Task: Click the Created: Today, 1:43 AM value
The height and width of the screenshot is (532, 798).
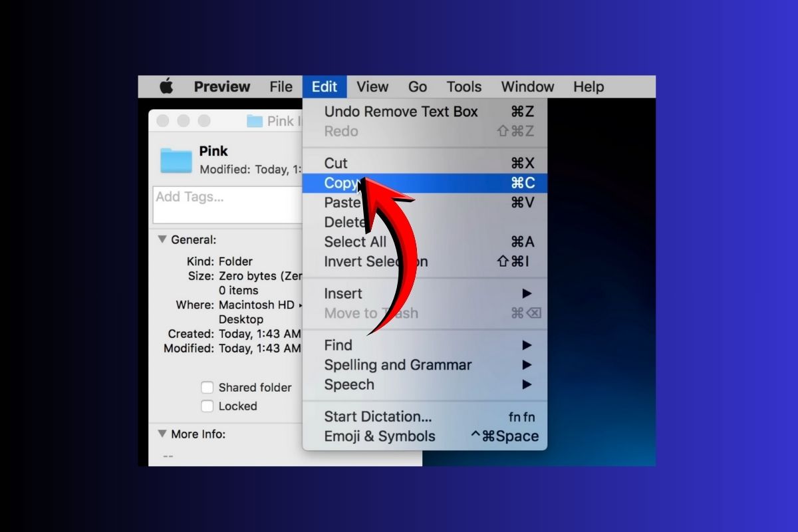Action: click(x=260, y=334)
